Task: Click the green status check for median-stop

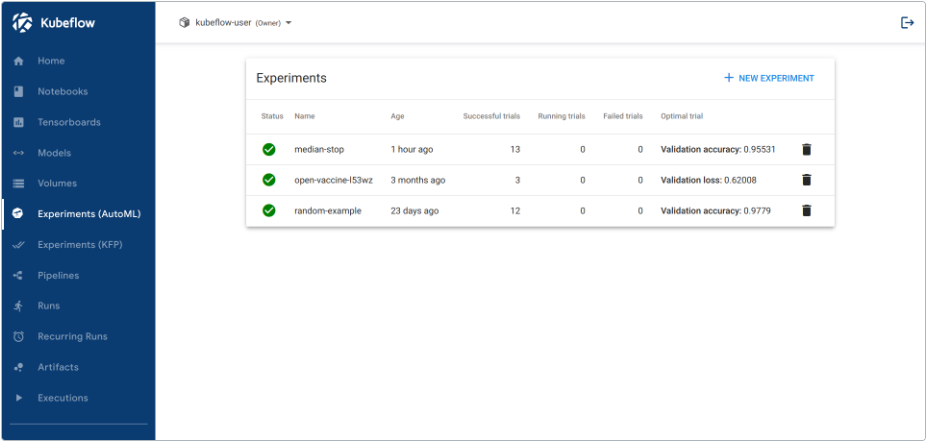Action: (x=269, y=149)
